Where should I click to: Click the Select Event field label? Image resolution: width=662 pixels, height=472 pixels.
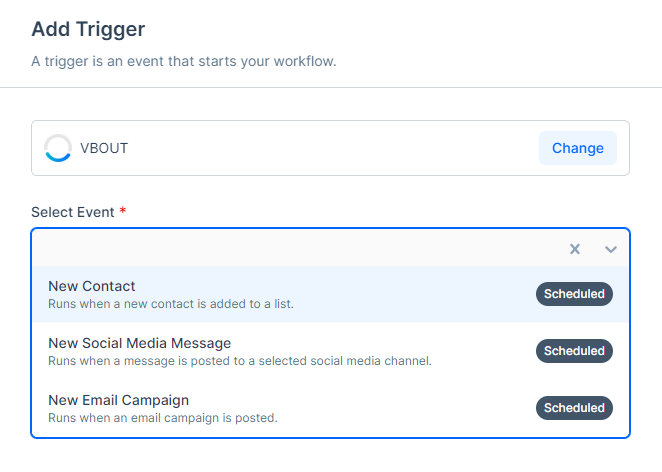click(x=73, y=212)
